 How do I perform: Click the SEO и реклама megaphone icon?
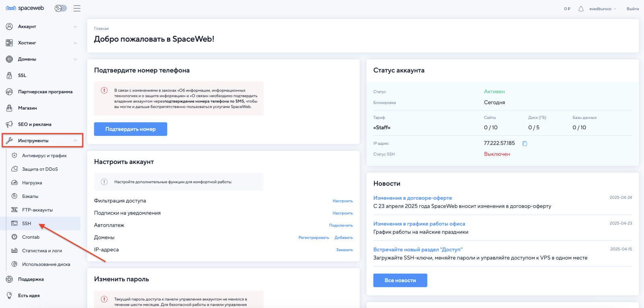(9, 125)
